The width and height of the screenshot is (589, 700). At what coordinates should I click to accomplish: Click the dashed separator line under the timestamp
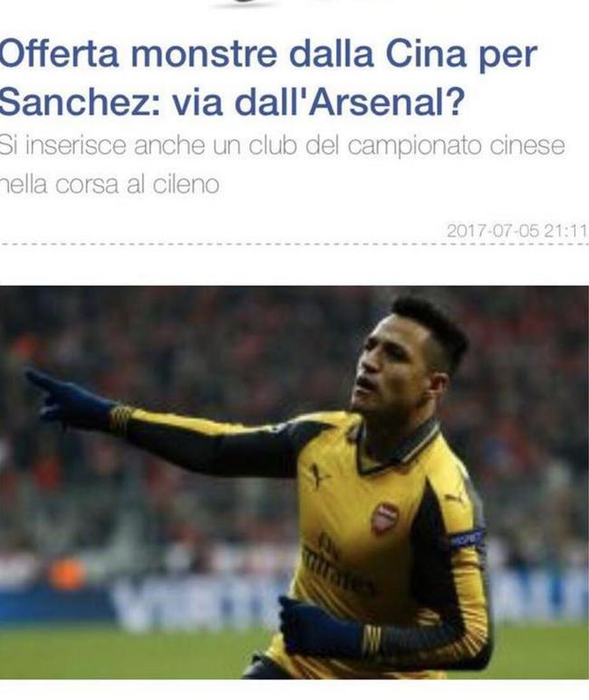294,245
